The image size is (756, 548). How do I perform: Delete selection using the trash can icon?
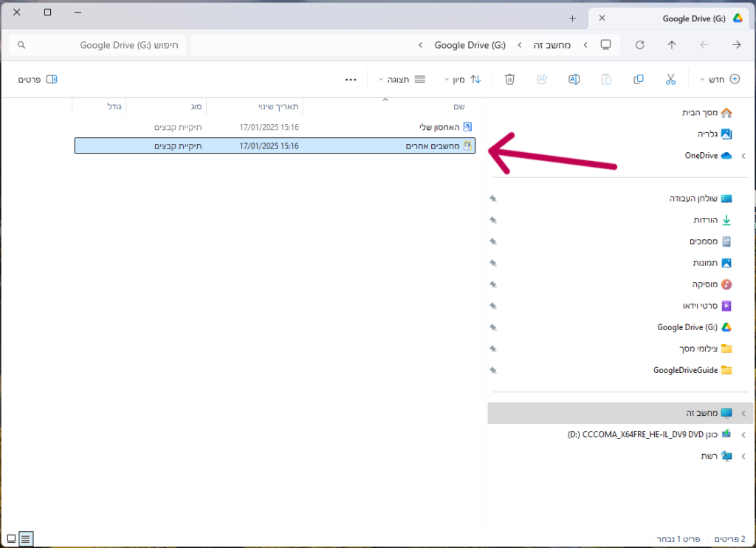509,79
